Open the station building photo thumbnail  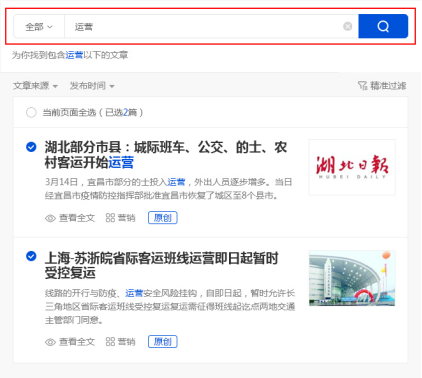352,278
